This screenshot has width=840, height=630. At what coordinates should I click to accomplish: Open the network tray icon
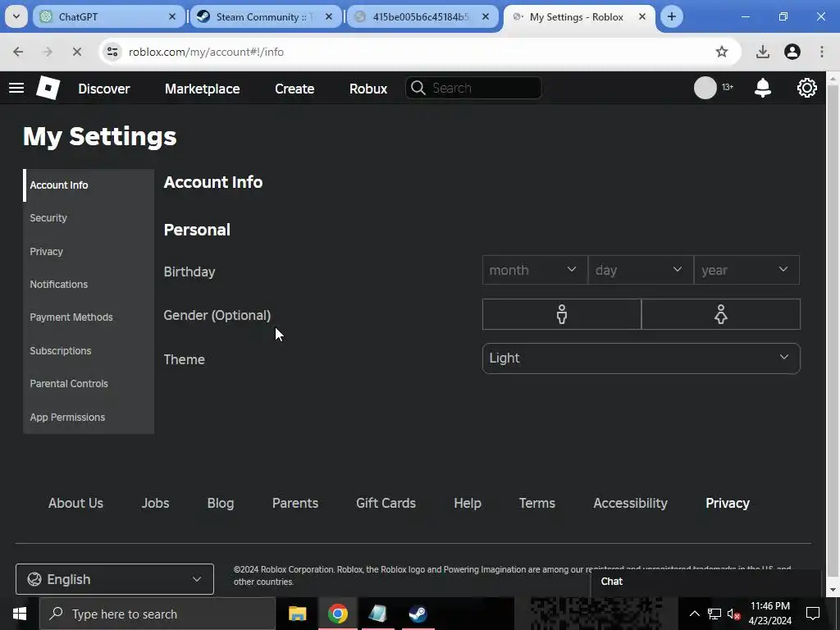click(x=714, y=614)
